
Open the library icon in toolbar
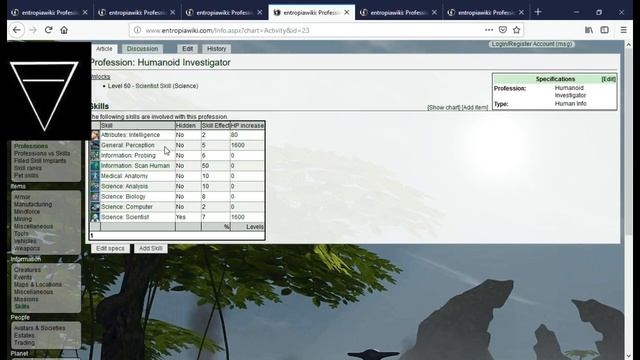(x=589, y=30)
